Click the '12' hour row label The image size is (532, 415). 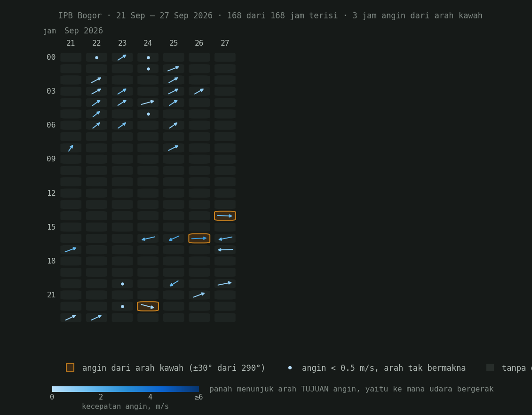click(51, 193)
